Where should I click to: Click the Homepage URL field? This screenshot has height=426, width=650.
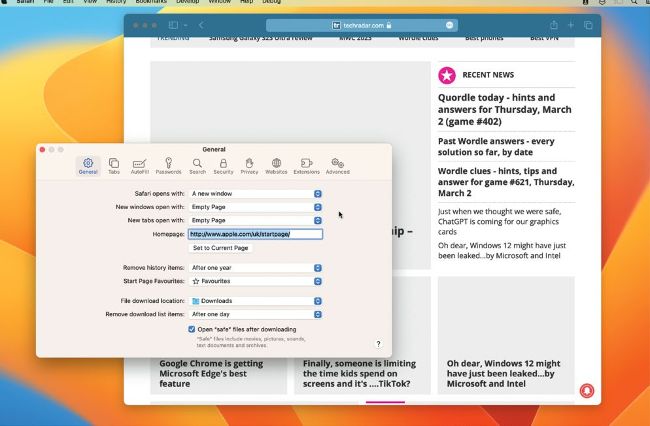[255, 234]
